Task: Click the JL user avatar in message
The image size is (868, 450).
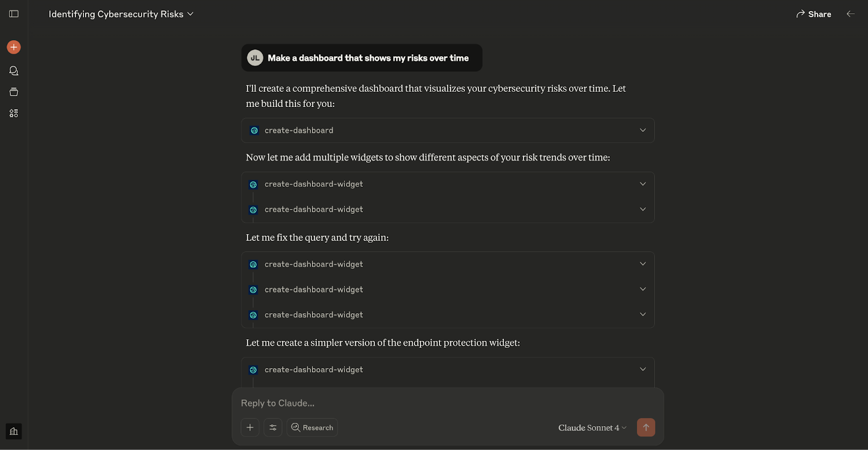Action: tap(255, 58)
